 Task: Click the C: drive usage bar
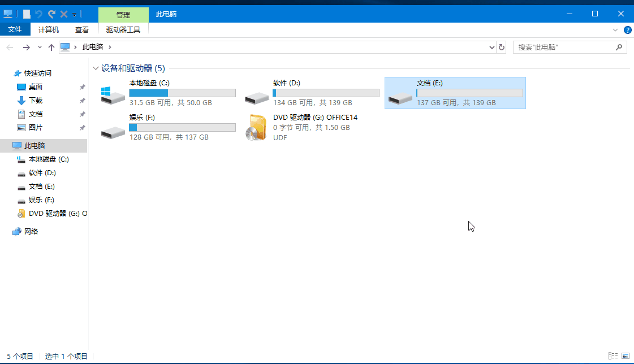coord(182,93)
